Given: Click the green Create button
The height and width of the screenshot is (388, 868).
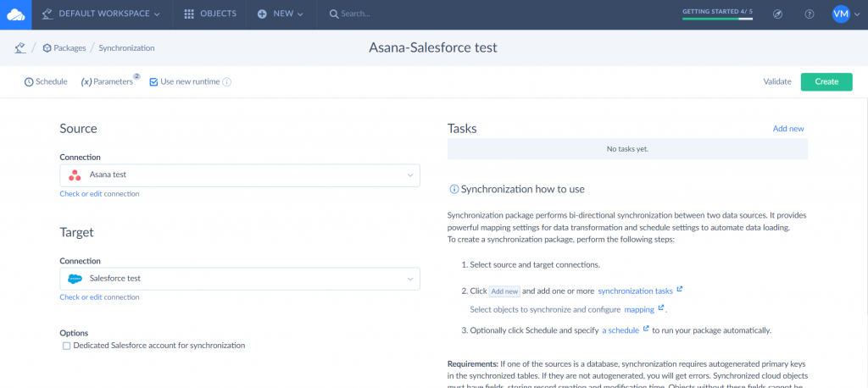Looking at the screenshot, I should coord(826,81).
